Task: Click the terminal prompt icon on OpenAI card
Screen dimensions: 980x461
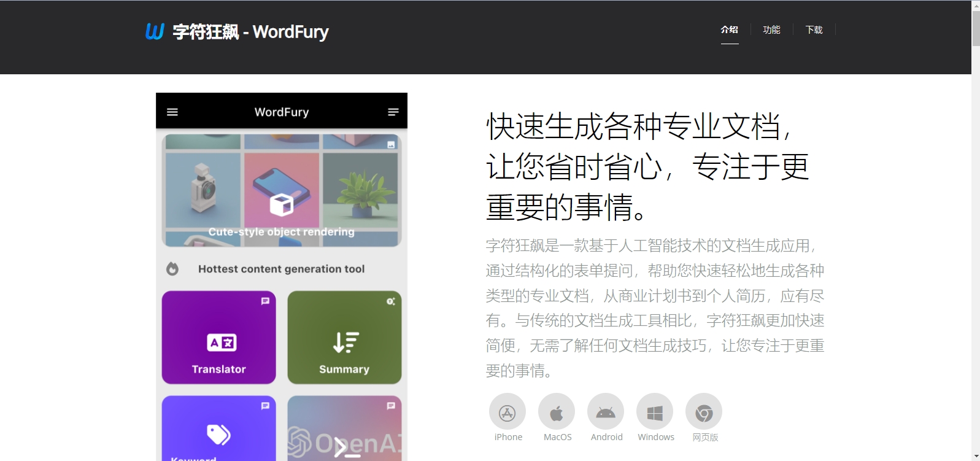Action: tap(347, 449)
